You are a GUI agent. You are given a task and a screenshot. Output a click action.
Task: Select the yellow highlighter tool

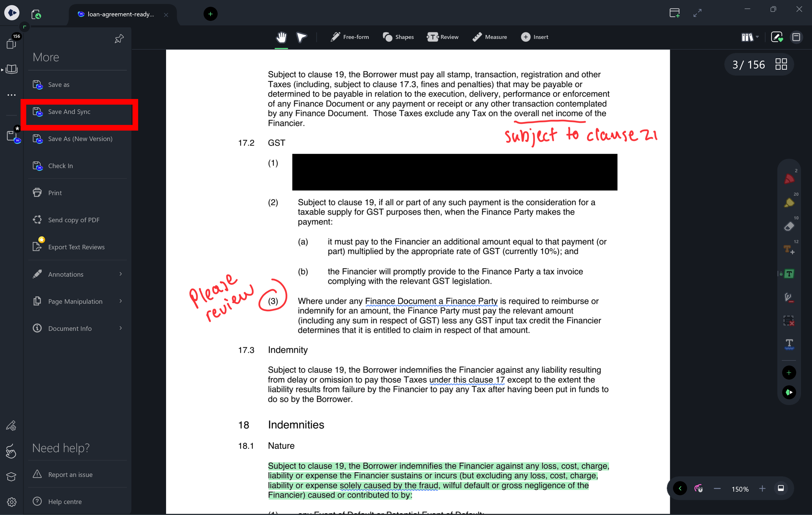(789, 202)
